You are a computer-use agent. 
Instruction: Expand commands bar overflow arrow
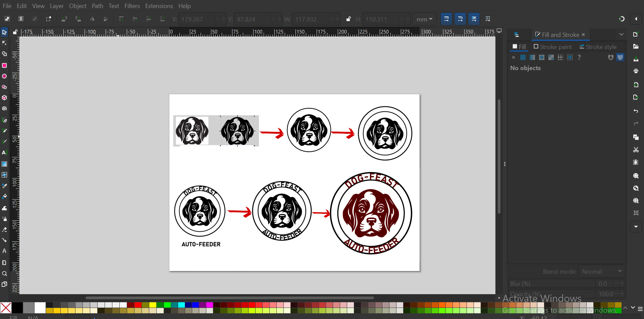[x=636, y=227]
